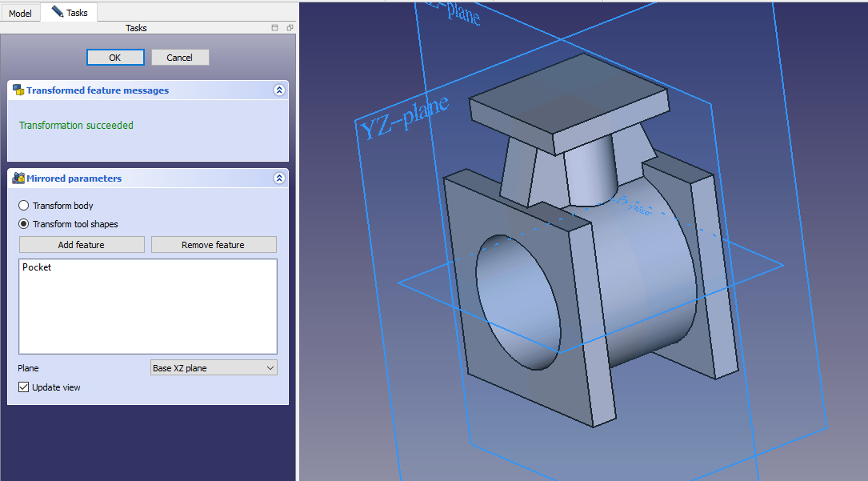Open the Plane dropdown showing Base XZ plane
The height and width of the screenshot is (481, 868).
214,368
